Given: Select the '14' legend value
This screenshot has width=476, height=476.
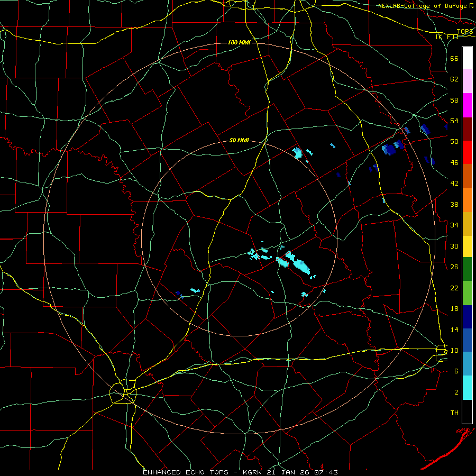Looking at the screenshot, I should (454, 329).
